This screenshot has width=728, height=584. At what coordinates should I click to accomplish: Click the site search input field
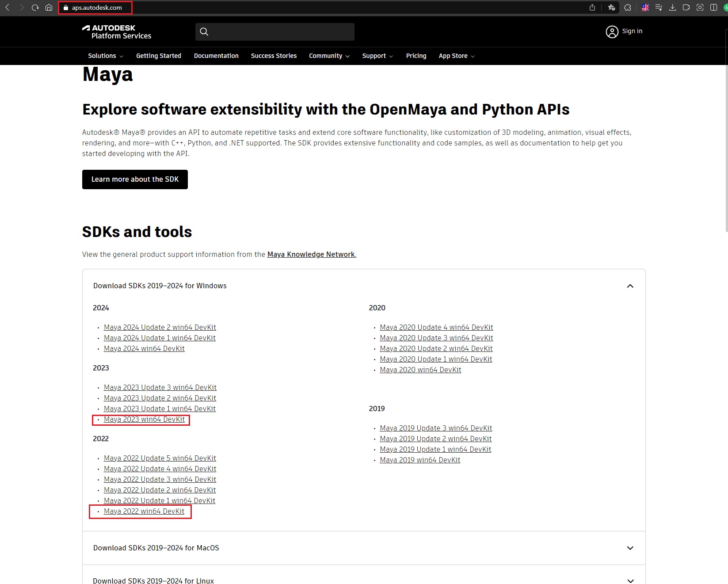275,32
